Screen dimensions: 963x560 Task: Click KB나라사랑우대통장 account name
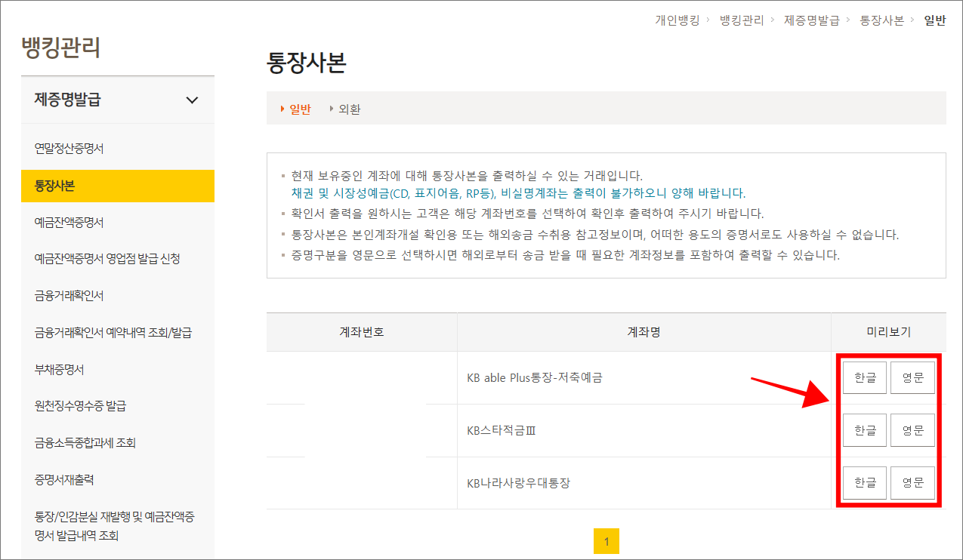[x=518, y=483]
